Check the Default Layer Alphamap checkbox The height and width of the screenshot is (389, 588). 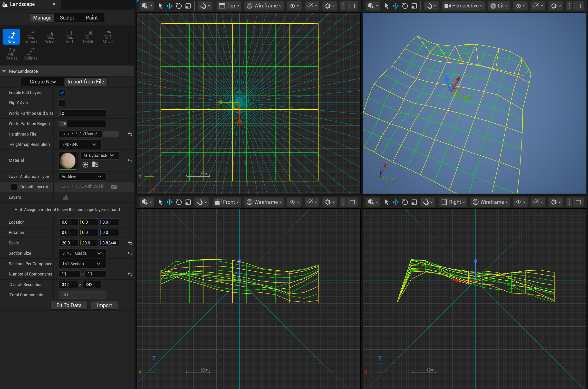click(14, 187)
